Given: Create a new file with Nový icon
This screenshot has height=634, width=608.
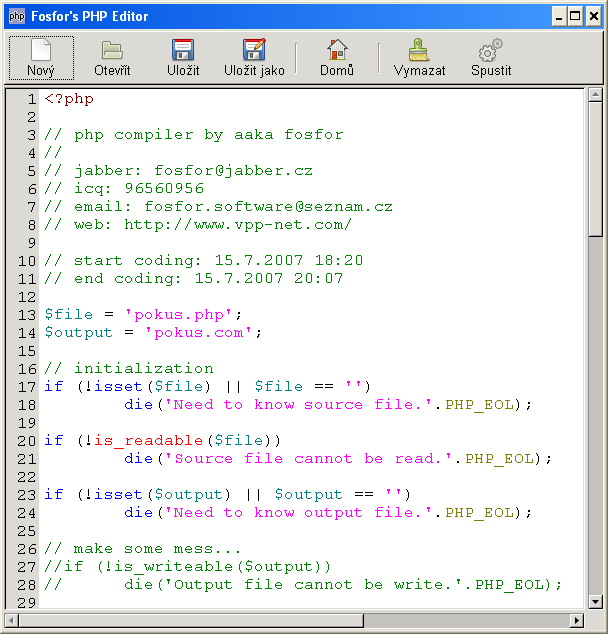Looking at the screenshot, I should [41, 58].
